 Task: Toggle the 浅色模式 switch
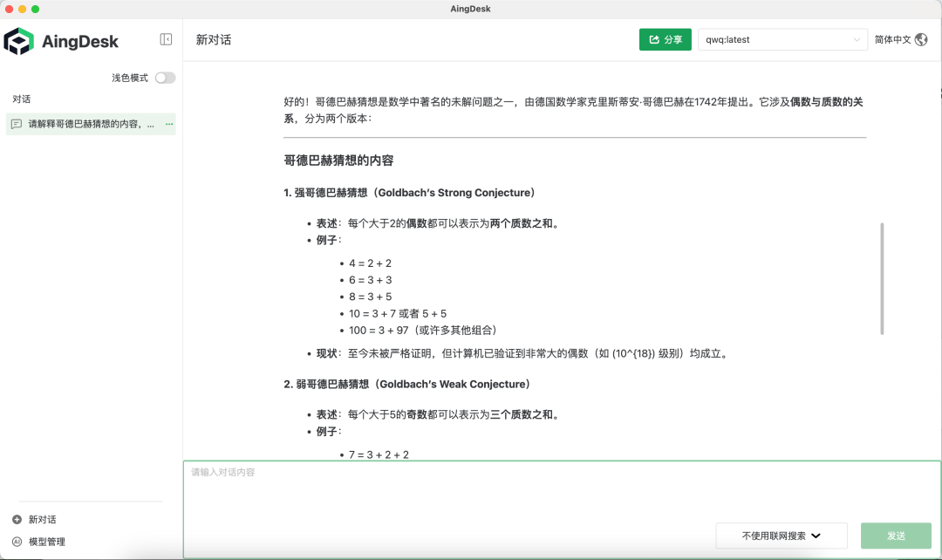click(165, 79)
